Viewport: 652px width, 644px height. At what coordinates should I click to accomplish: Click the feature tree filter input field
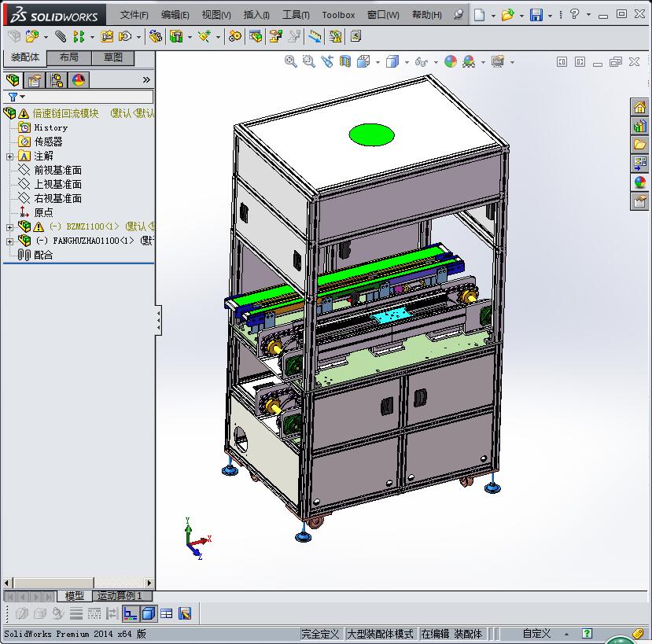pyautogui.click(x=79, y=97)
